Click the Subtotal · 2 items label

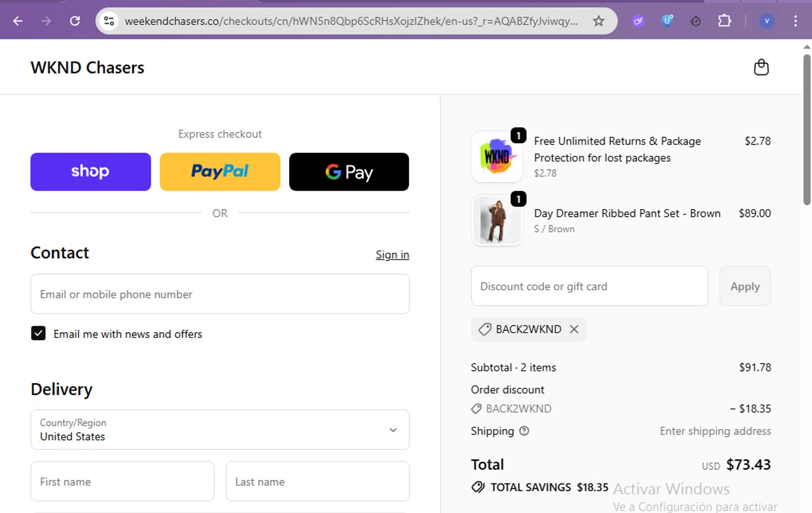click(x=513, y=367)
